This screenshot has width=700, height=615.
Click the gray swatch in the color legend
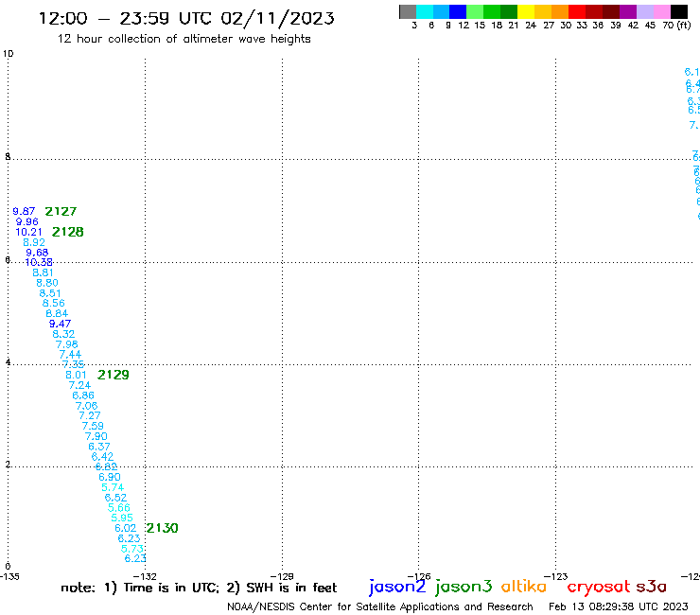point(408,11)
